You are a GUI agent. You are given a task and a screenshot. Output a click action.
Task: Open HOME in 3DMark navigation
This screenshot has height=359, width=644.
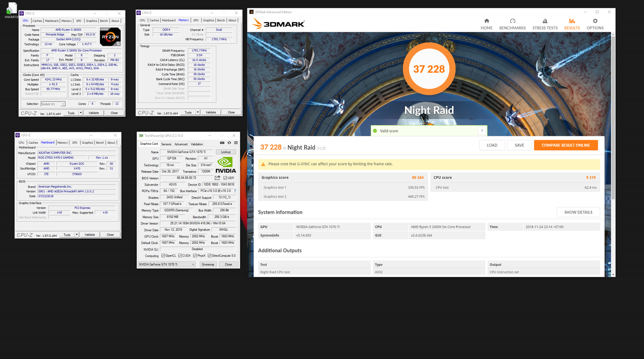click(x=487, y=24)
